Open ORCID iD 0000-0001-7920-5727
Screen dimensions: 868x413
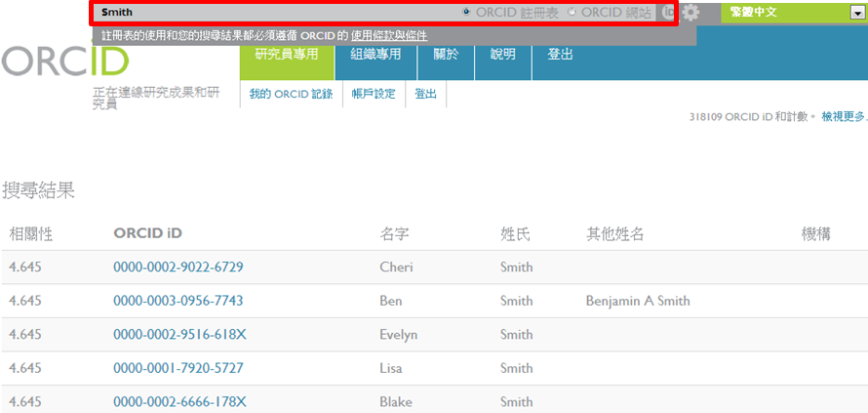point(178,369)
